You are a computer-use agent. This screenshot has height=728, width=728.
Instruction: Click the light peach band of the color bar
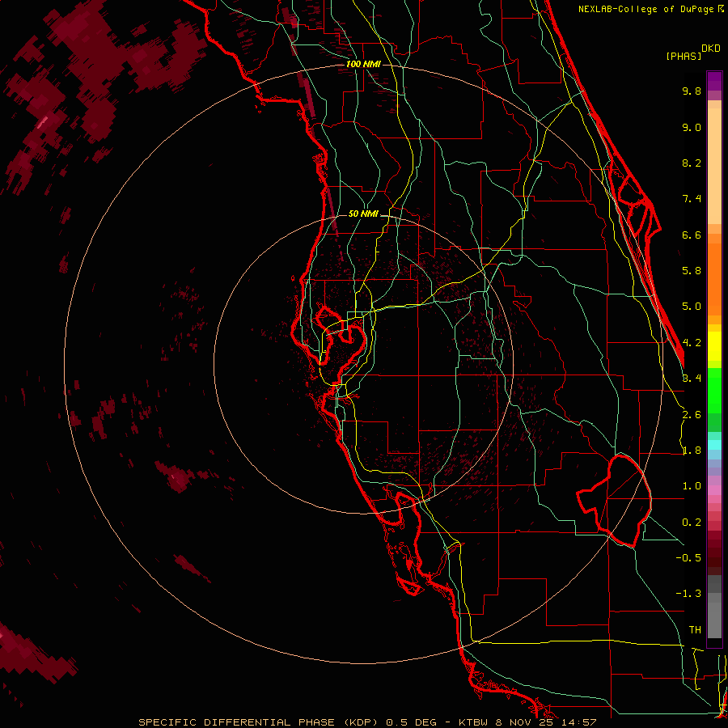click(714, 166)
